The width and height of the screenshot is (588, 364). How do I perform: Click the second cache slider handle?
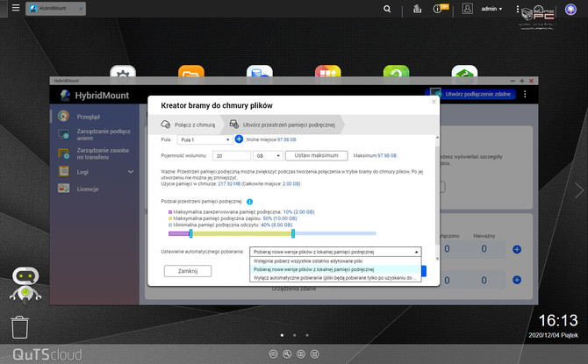(293, 233)
